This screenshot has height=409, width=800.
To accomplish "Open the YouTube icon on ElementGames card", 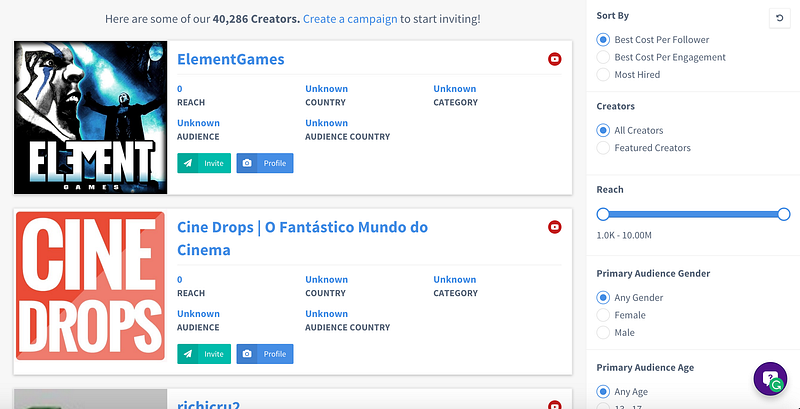I will (x=555, y=59).
